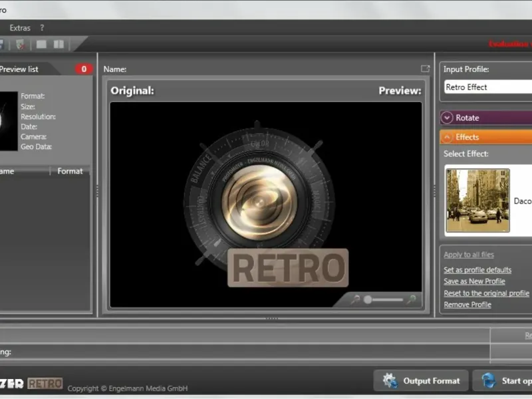The height and width of the screenshot is (399, 532).
Task: Click the Apply to all files link
Action: pos(469,255)
